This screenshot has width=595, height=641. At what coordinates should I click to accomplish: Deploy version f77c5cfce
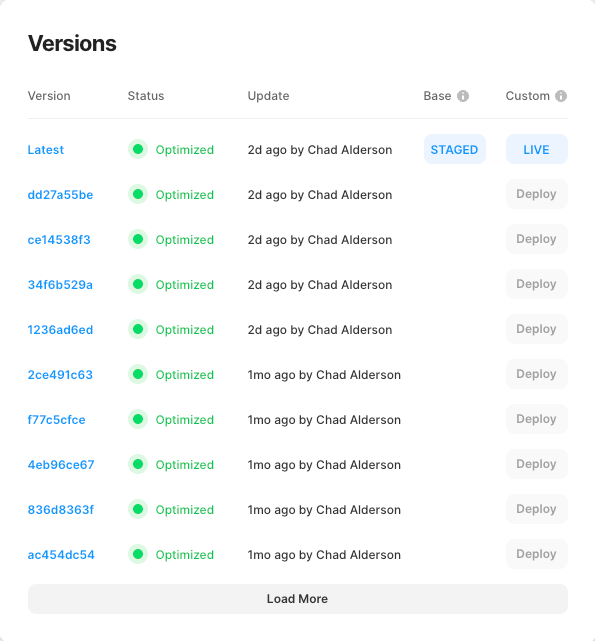click(537, 419)
